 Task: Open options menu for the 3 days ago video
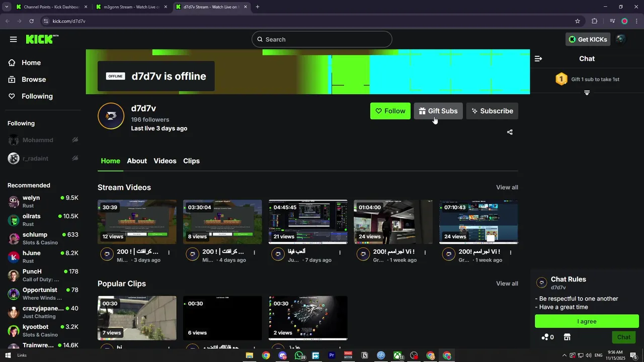(169, 252)
